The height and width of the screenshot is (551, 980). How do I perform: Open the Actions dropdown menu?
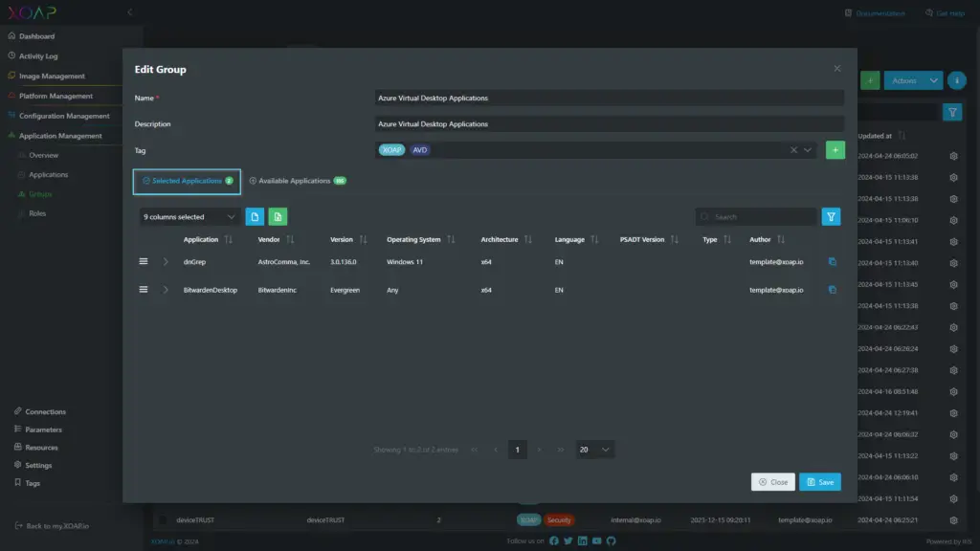tap(913, 80)
